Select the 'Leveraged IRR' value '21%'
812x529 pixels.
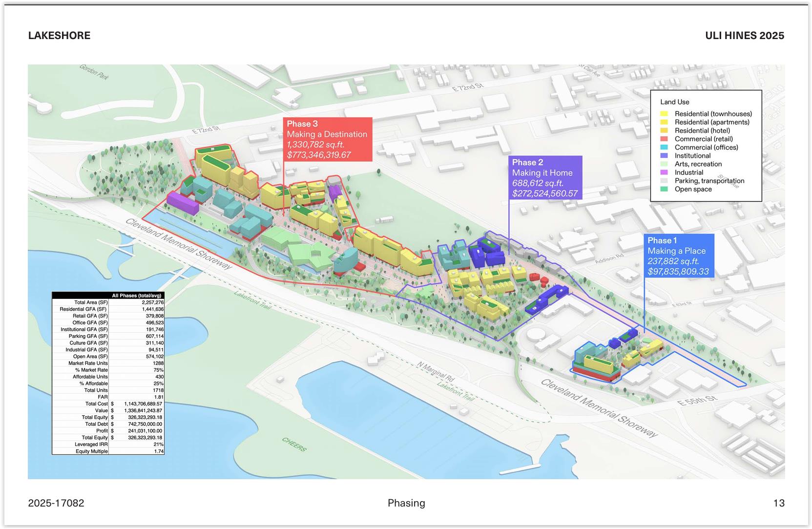pos(159,444)
